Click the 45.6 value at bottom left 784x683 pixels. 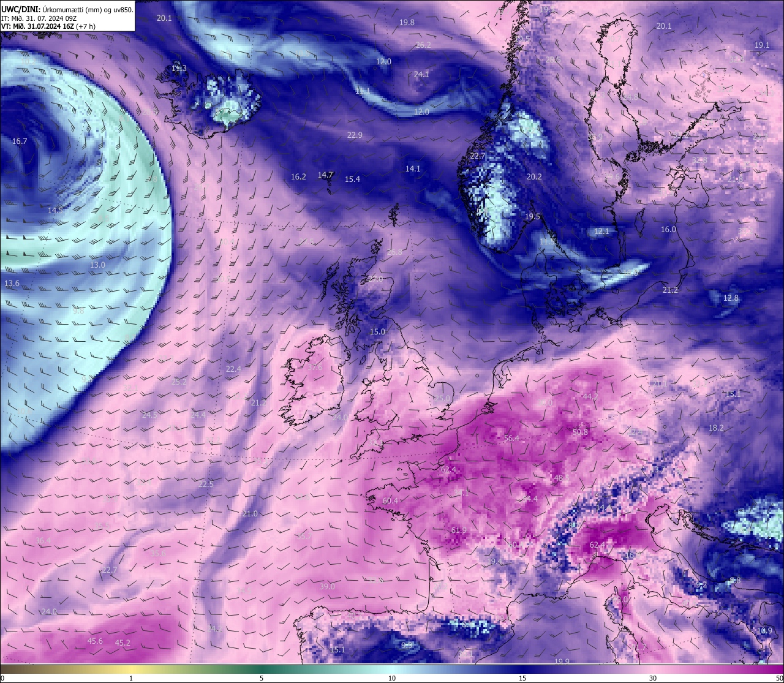[95, 641]
